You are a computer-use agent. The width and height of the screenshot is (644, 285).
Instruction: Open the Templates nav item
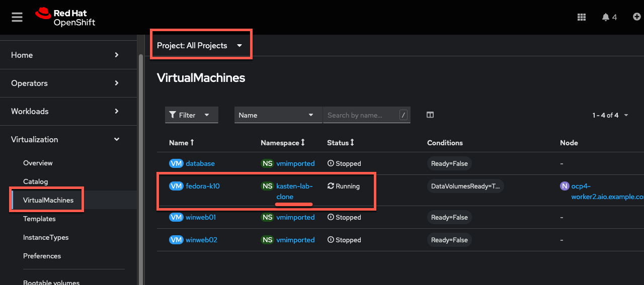[39, 219]
